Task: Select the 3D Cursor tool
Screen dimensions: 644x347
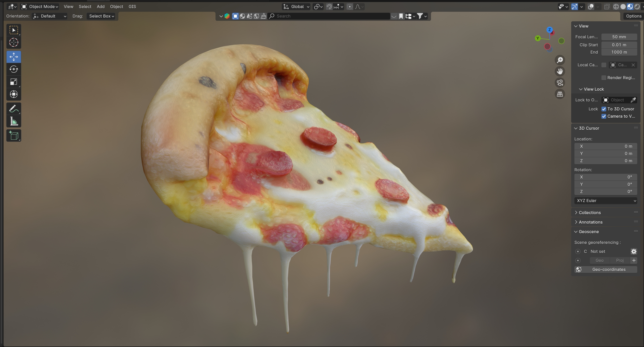Action: 14,43
